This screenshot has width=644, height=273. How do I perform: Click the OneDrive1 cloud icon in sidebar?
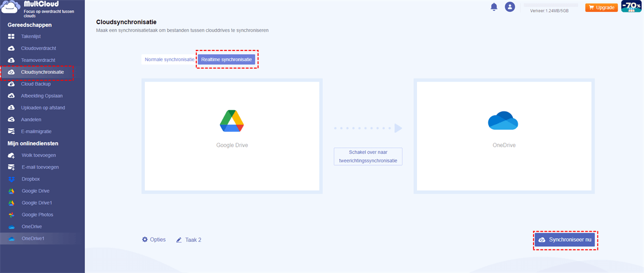[11, 238]
